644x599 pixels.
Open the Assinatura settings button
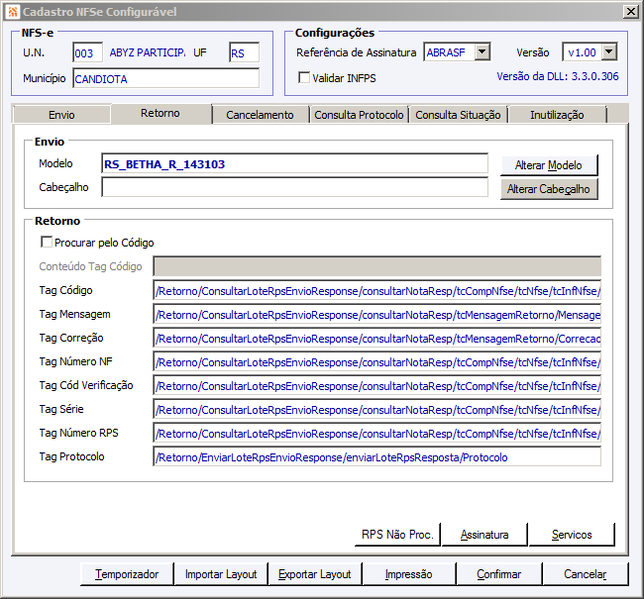click(485, 534)
